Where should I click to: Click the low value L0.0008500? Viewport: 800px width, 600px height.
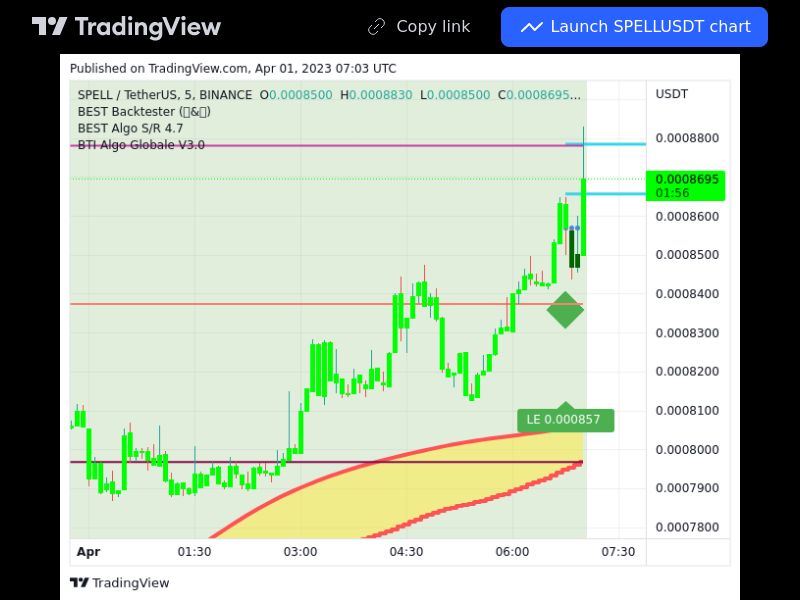point(455,95)
